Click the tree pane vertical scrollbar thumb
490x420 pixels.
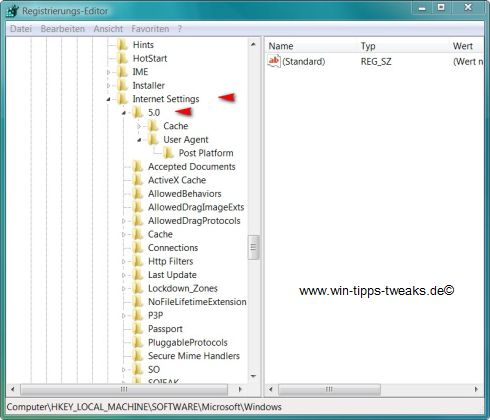coord(253,247)
